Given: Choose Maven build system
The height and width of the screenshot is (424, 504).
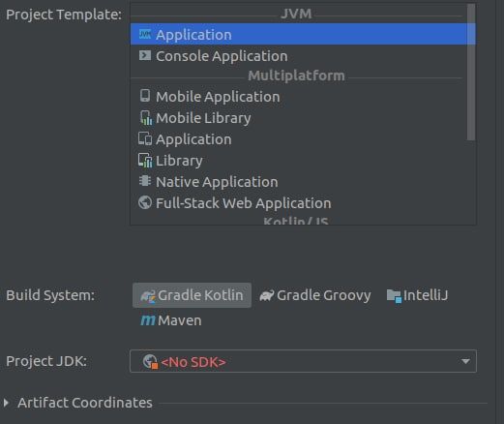Looking at the screenshot, I should click(x=171, y=320).
